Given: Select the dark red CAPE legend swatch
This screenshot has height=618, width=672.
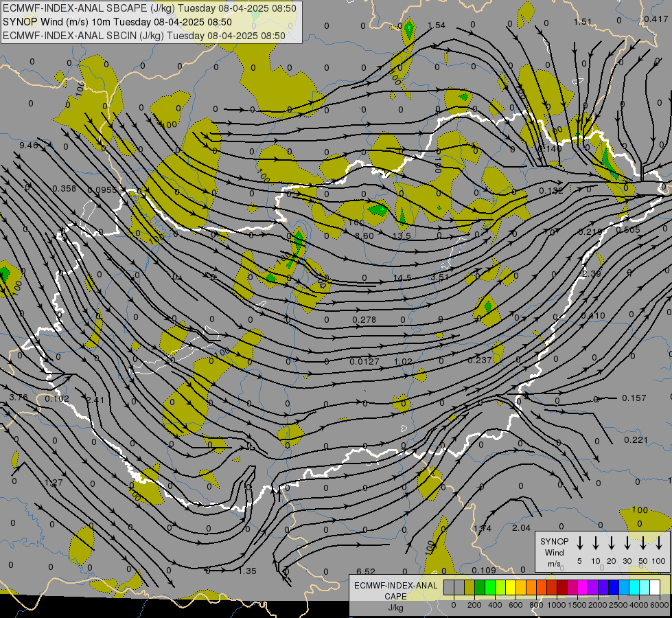Looking at the screenshot, I should tap(562, 588).
